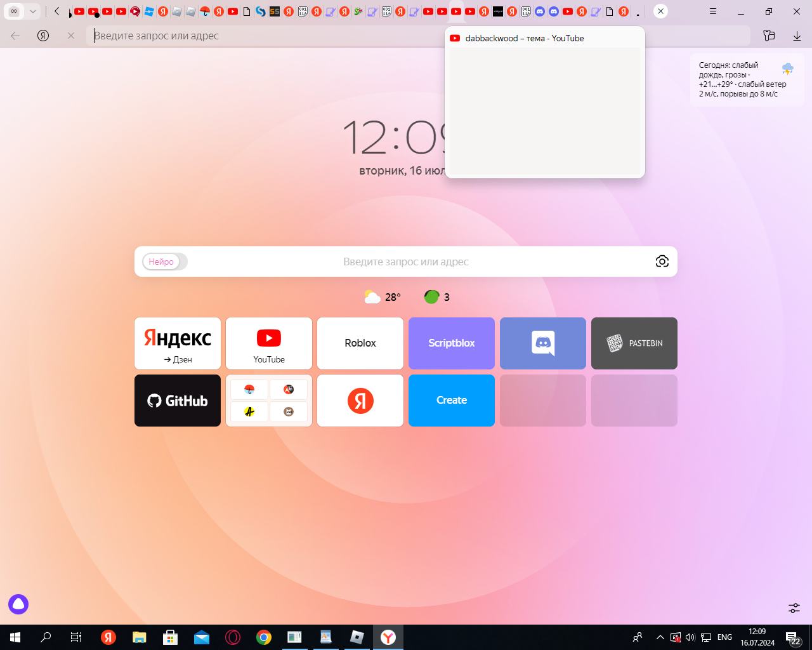Open taskbar clock showing 12:09
Image resolution: width=812 pixels, height=650 pixels.
pyautogui.click(x=757, y=637)
